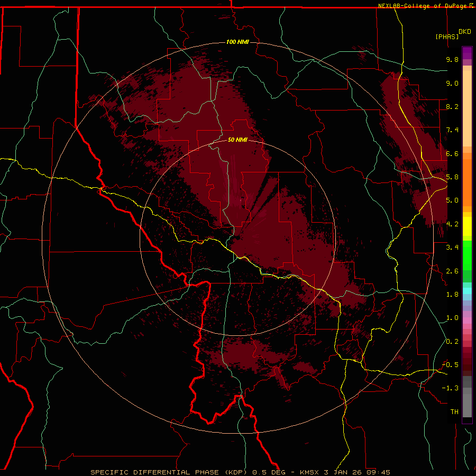Image resolution: width=476 pixels, height=476 pixels.
Task: Click the -1.3 value on the scale
Action: pos(450,388)
